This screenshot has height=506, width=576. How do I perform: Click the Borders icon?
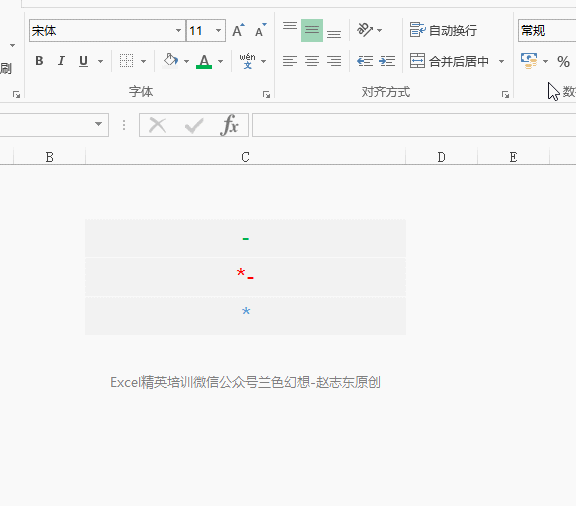click(x=126, y=61)
